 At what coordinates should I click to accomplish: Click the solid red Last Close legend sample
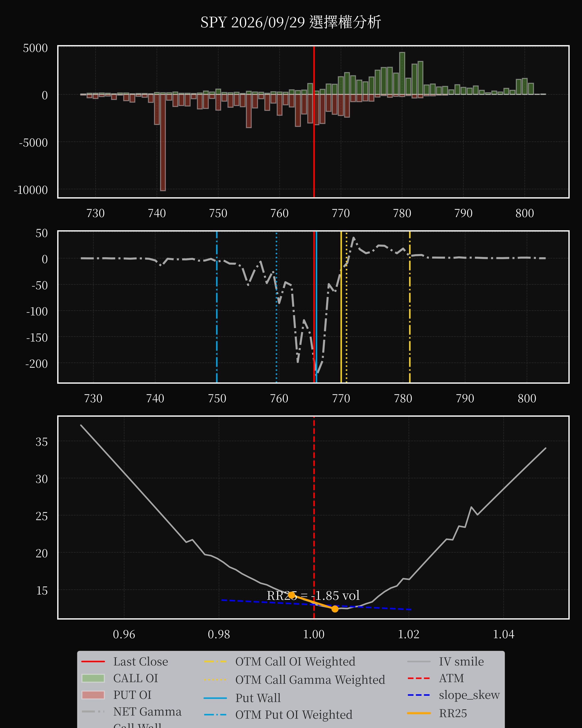click(93, 662)
